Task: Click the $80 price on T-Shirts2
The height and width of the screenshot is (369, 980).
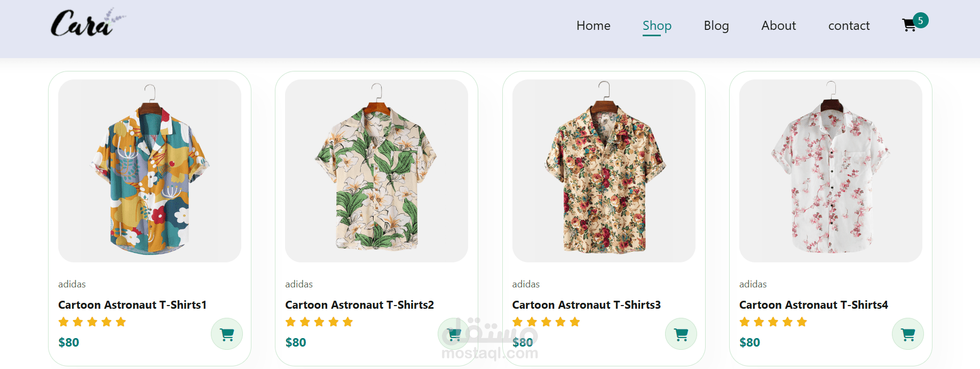Action: click(x=295, y=342)
